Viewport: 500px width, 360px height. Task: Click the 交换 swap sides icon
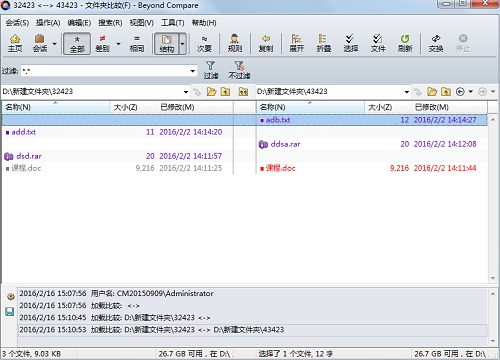tap(436, 43)
